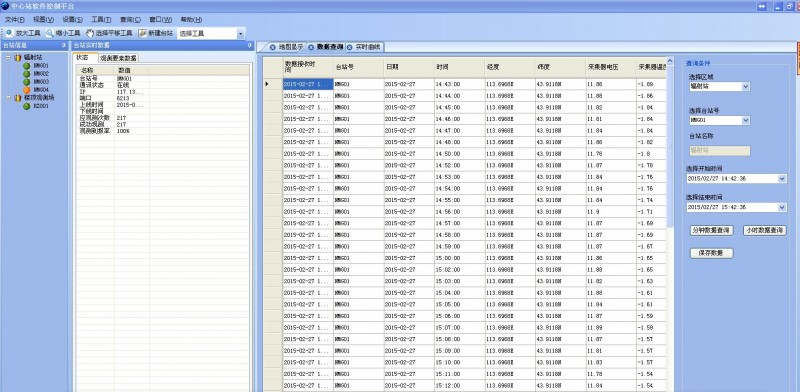The height and width of the screenshot is (392, 800).
Task: Open the 帮助(H) menu
Action: pyautogui.click(x=191, y=19)
